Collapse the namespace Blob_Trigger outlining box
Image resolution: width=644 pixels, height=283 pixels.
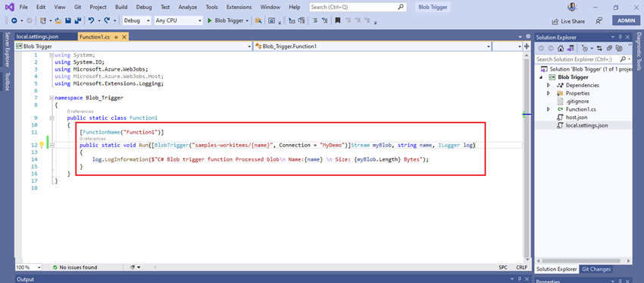pos(51,98)
